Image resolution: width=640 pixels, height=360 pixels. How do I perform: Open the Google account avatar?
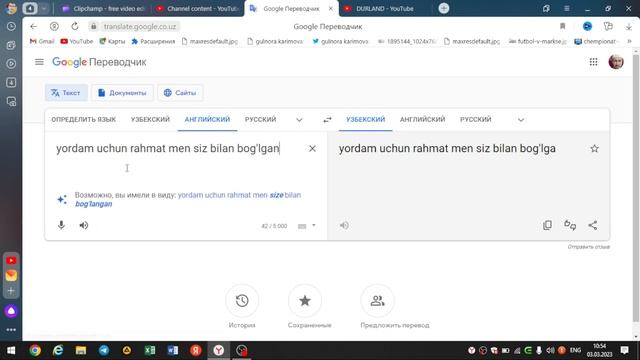(616, 62)
